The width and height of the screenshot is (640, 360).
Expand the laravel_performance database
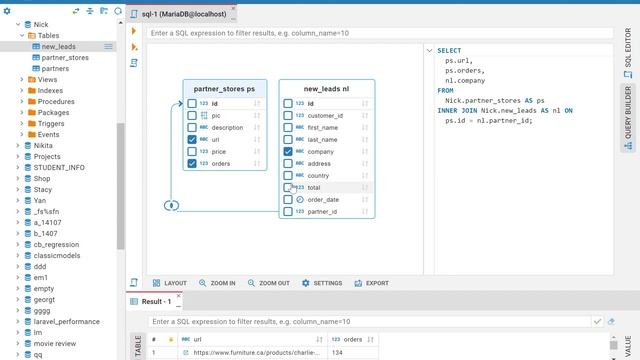18,322
